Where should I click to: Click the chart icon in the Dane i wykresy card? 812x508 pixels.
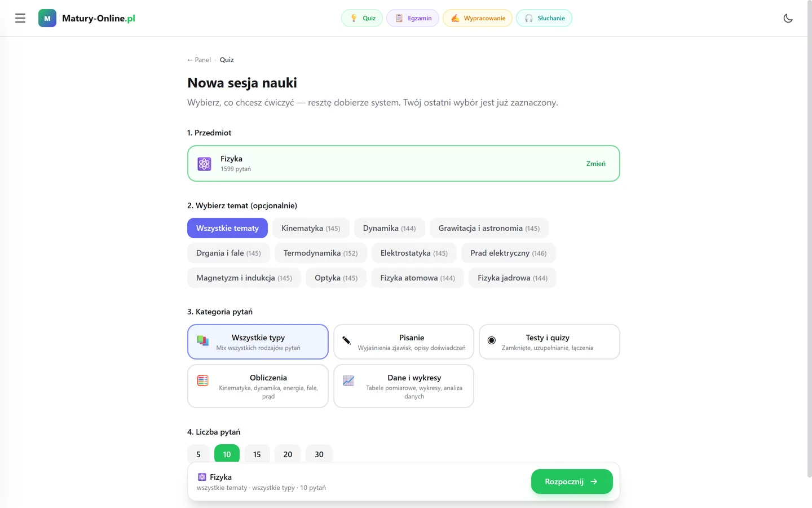pyautogui.click(x=348, y=380)
